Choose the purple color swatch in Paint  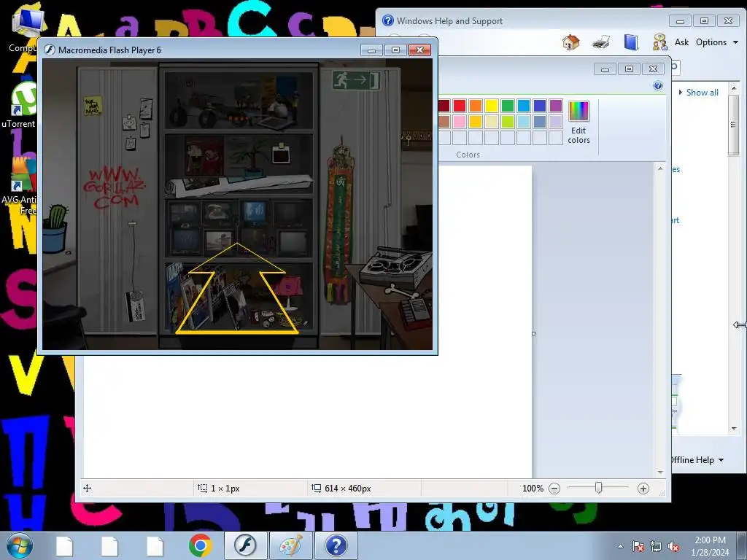555,105
